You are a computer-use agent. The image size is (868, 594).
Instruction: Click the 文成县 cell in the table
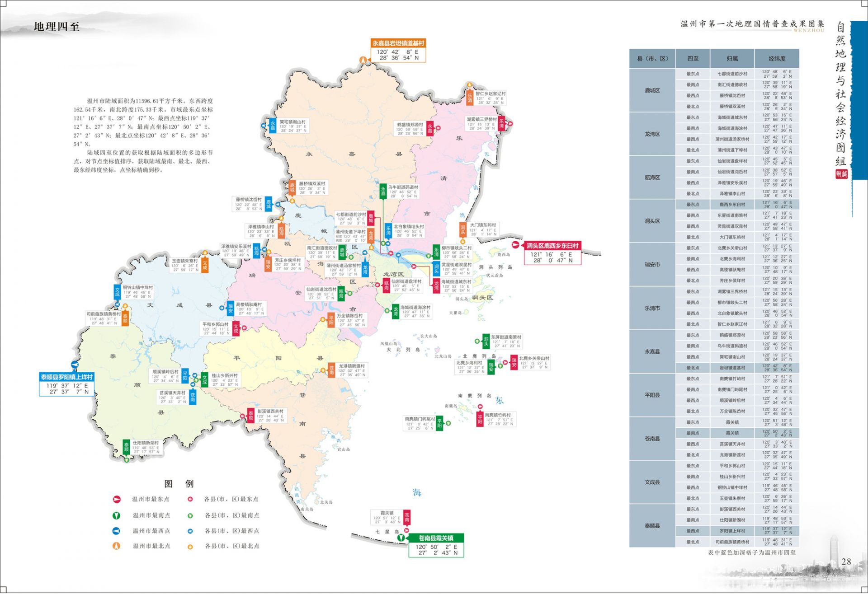pos(652,482)
